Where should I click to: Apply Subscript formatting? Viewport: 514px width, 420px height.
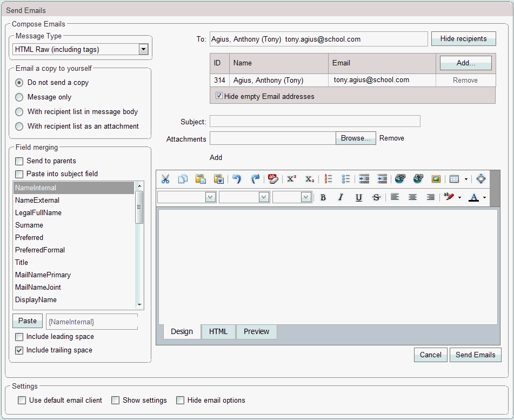tap(310, 179)
